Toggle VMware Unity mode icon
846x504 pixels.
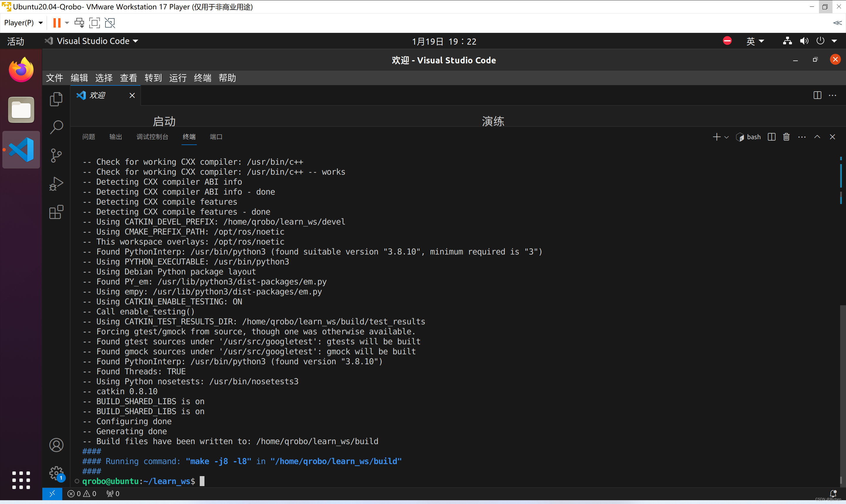pos(110,23)
